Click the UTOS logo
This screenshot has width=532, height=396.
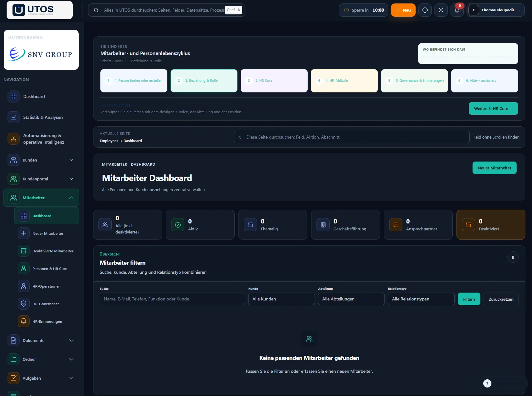[x=40, y=10]
